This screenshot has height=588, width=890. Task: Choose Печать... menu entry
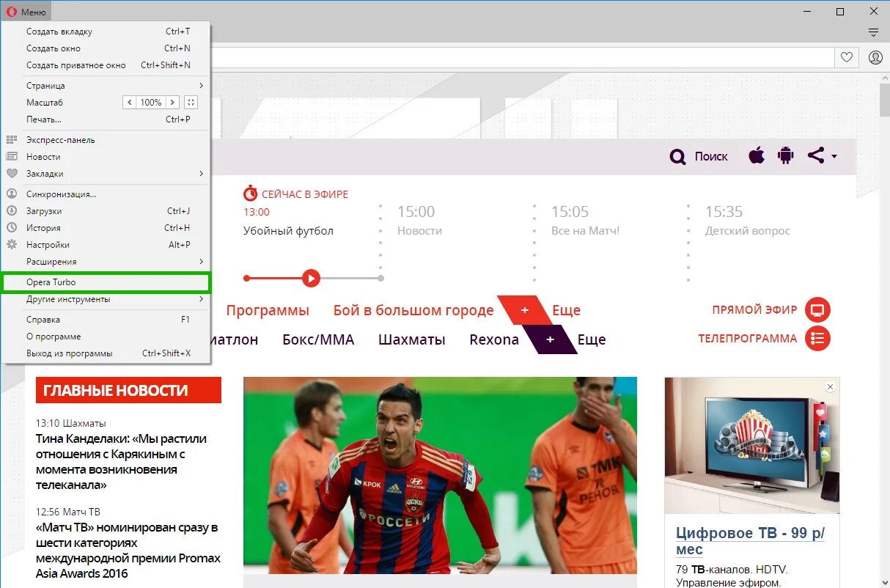[x=106, y=120]
